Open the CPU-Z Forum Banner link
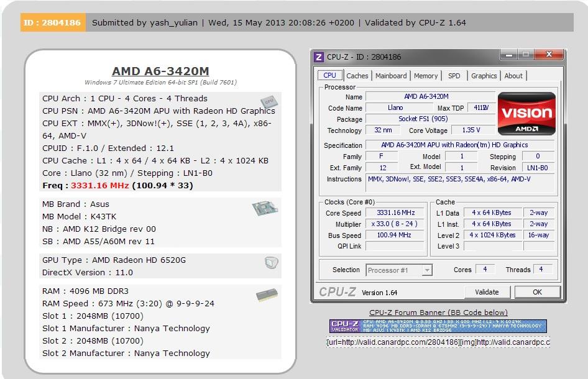Image resolution: width=588 pixels, height=379 pixels. coord(438,312)
